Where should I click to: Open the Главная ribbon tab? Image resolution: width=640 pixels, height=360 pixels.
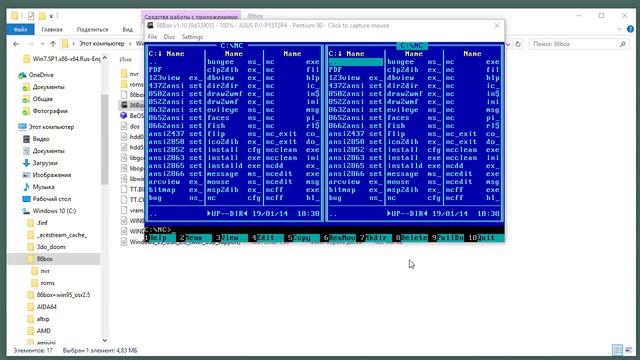tap(52, 29)
